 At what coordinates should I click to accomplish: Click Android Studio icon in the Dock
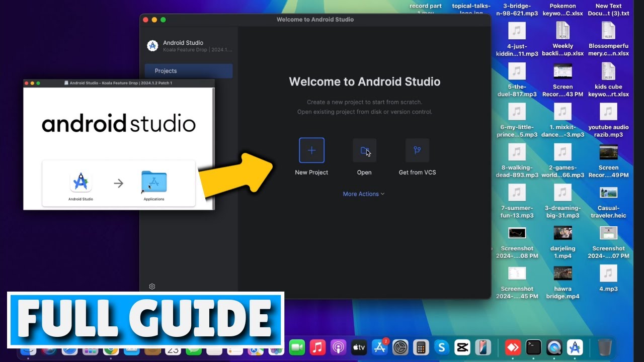pos(575,347)
